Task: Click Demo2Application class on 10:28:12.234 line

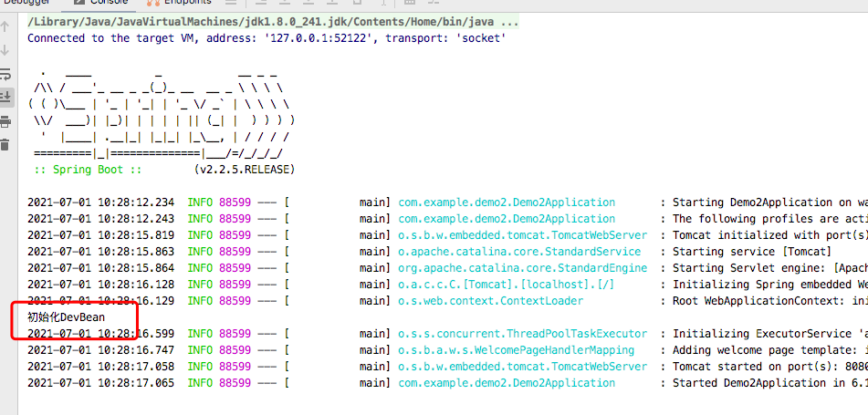Action: 507,202
